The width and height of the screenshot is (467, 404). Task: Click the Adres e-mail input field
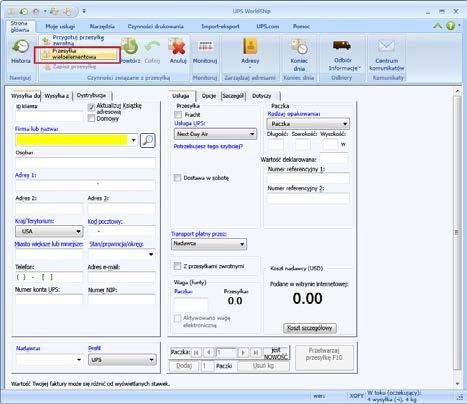click(x=121, y=277)
